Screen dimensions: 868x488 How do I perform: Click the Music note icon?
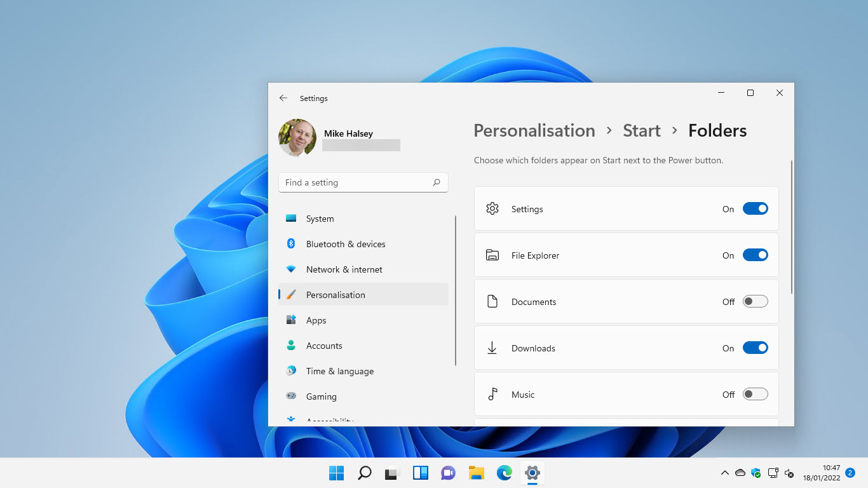(x=492, y=394)
